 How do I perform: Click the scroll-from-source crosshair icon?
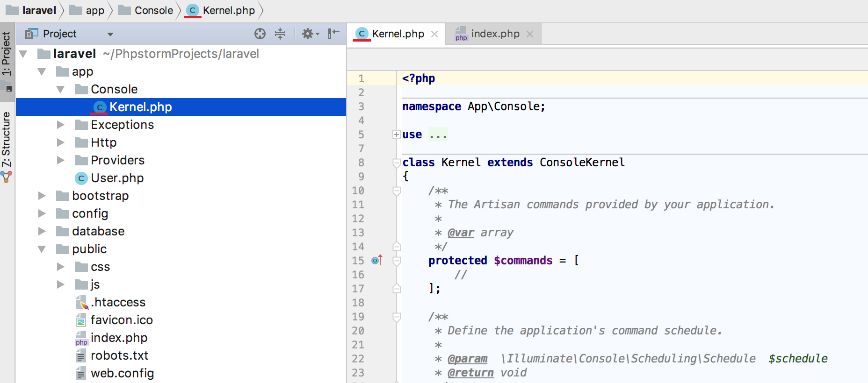click(260, 34)
